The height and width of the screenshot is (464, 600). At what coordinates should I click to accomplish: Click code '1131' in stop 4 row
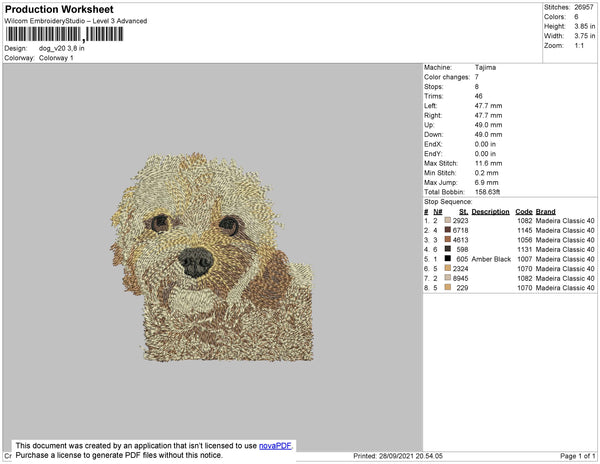[x=525, y=249]
